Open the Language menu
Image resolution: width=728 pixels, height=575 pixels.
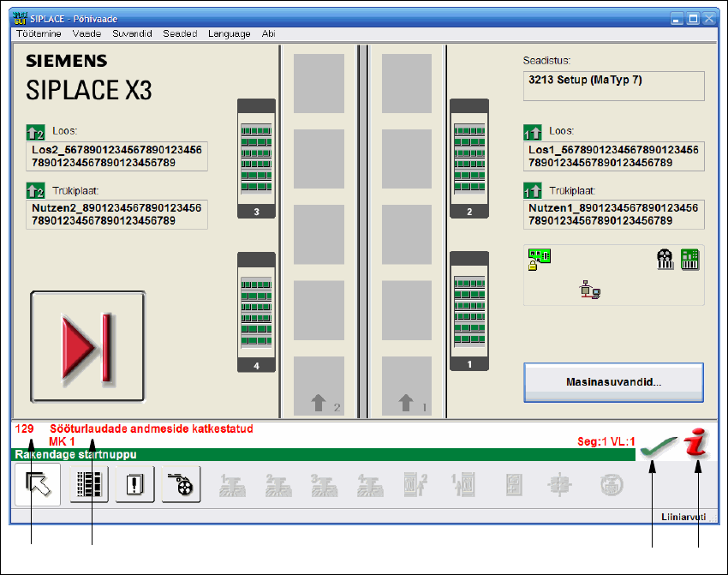pos(229,33)
